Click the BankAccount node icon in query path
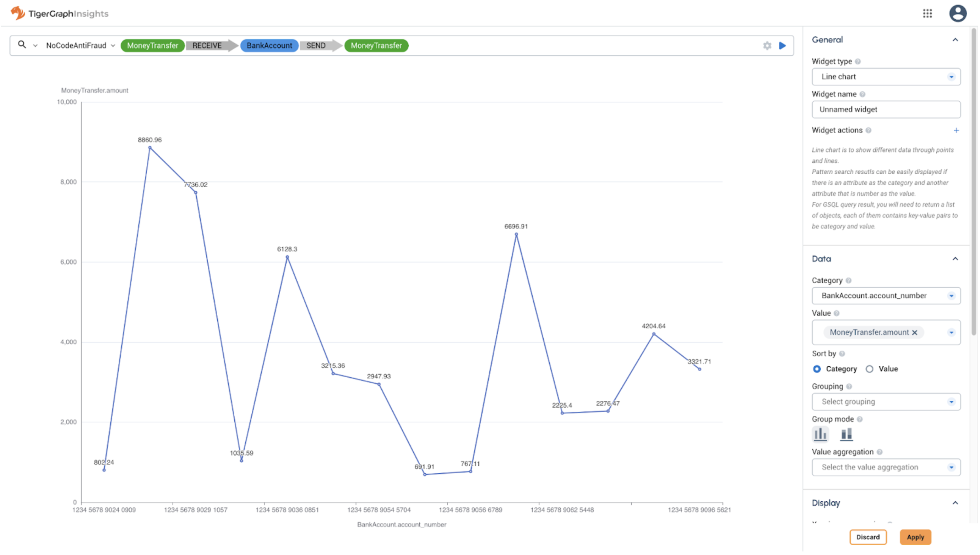Screen dimensions: 980x555 tap(268, 46)
